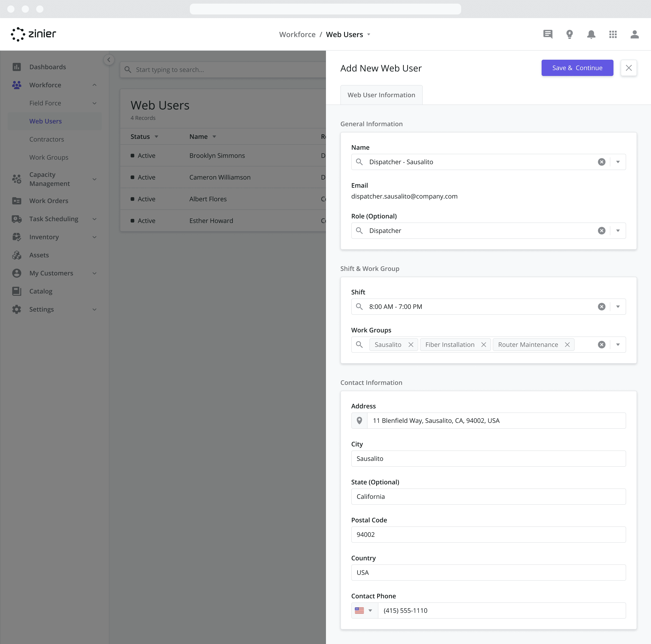Screen dimensions: 651x644
Task: Open Web Users in sidebar
Action: pos(54,121)
